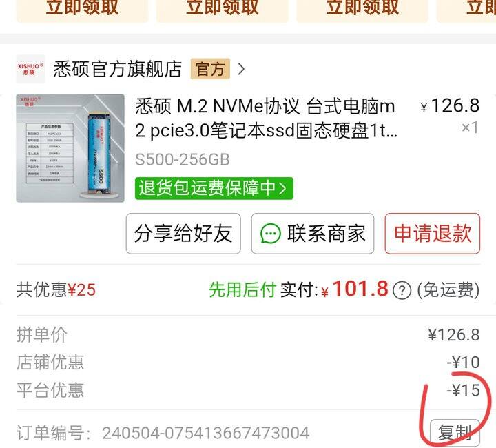Screen dimensions: 496x448
Task: Open the XISHUO store logo icon
Action: coord(30,69)
